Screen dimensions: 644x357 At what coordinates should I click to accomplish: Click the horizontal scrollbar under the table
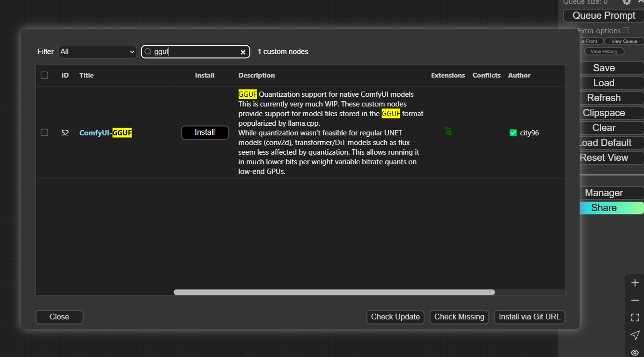point(334,292)
